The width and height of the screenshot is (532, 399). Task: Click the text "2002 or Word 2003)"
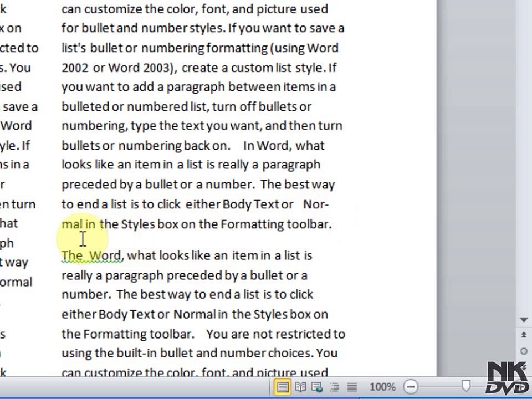[x=117, y=68]
